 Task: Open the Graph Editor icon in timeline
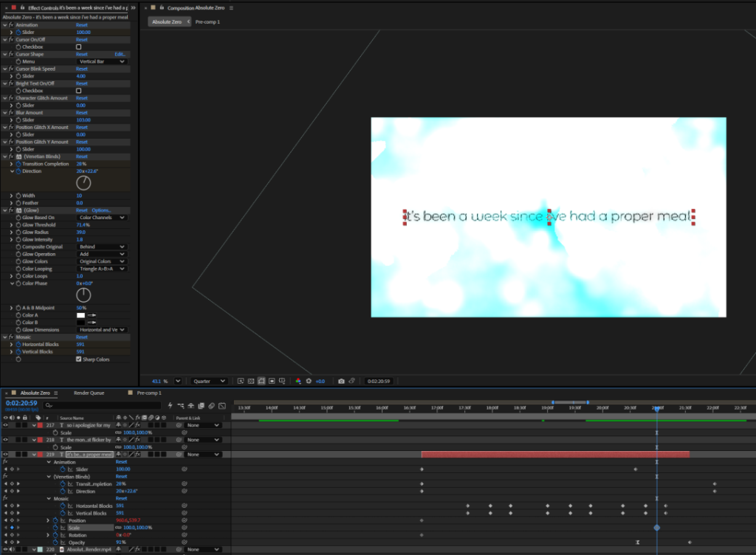[x=221, y=406]
